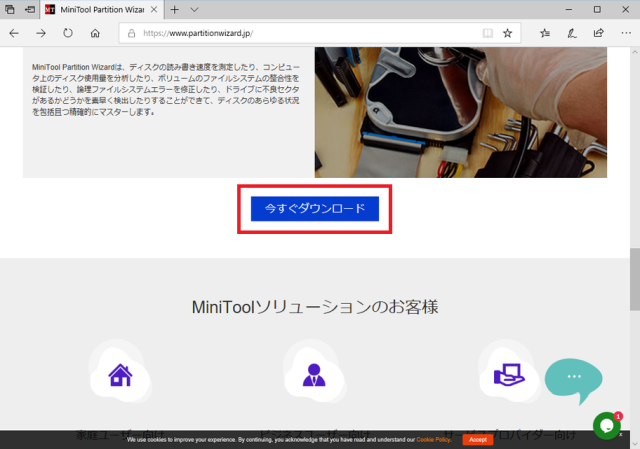The height and width of the screenshot is (449, 640).
Task: Click the Forward navigation arrow
Action: (x=41, y=33)
